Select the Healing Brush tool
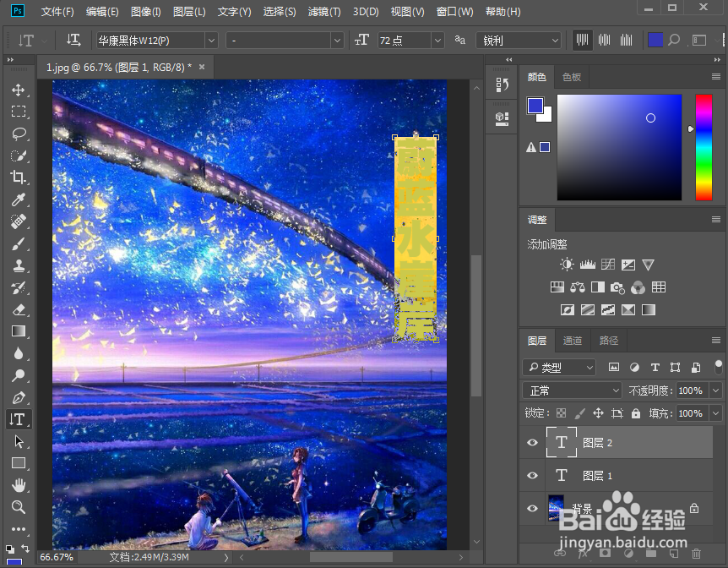 pyautogui.click(x=19, y=221)
